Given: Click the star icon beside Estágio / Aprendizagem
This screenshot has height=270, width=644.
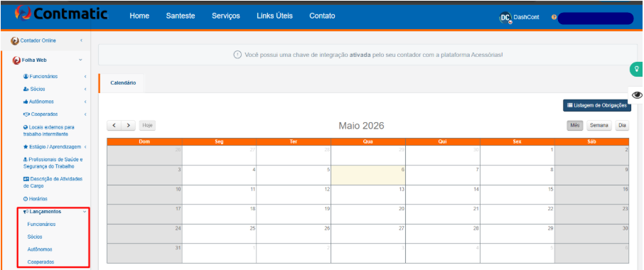Looking at the screenshot, I should tap(26, 146).
